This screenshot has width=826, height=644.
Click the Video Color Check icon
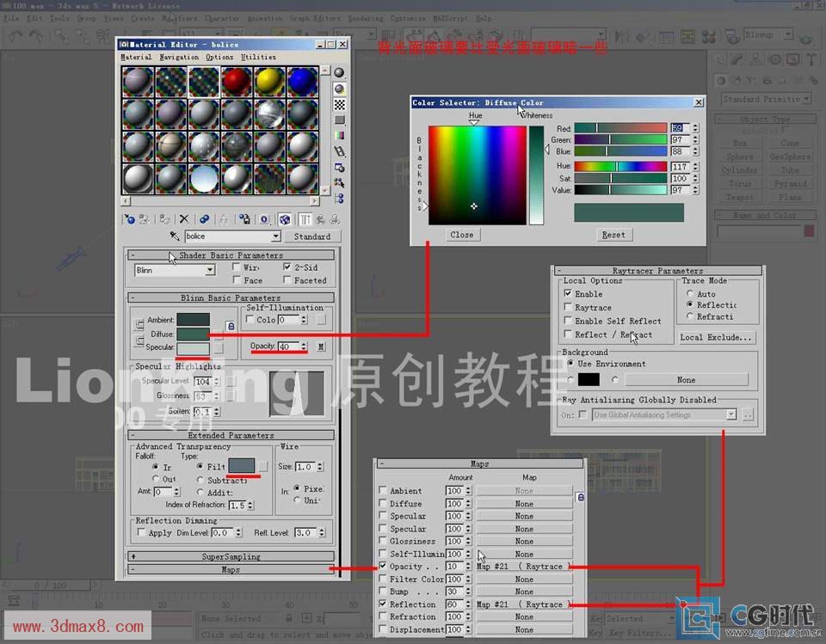pos(340,136)
